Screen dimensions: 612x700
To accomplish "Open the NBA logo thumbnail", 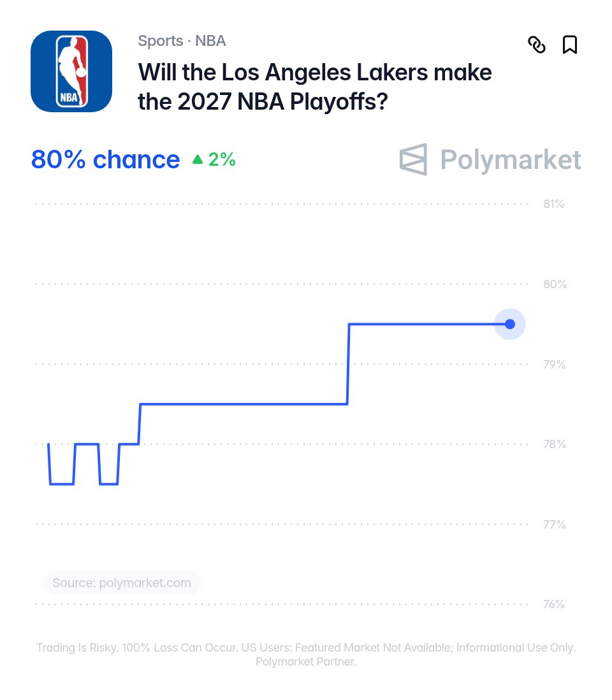I will click(71, 71).
